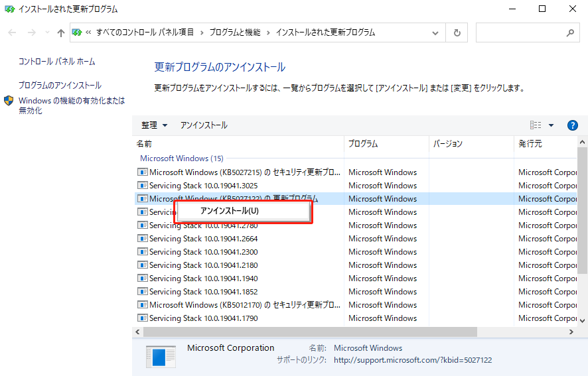
Task: Click icon of Servicing Stack 10.0.19041.3025
Action: coord(143,186)
